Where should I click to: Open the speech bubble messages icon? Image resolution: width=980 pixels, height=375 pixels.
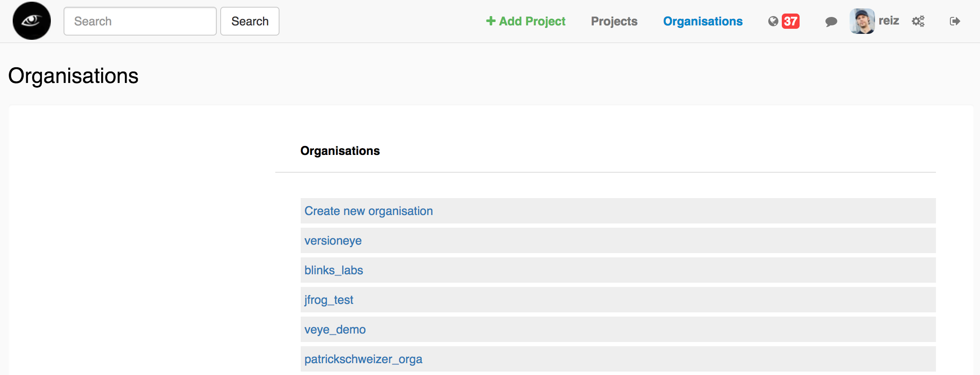(831, 22)
